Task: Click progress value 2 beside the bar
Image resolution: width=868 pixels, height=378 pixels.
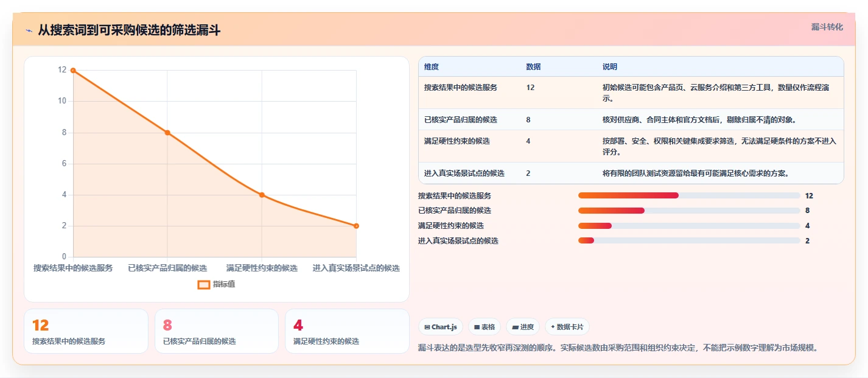Action: (807, 240)
